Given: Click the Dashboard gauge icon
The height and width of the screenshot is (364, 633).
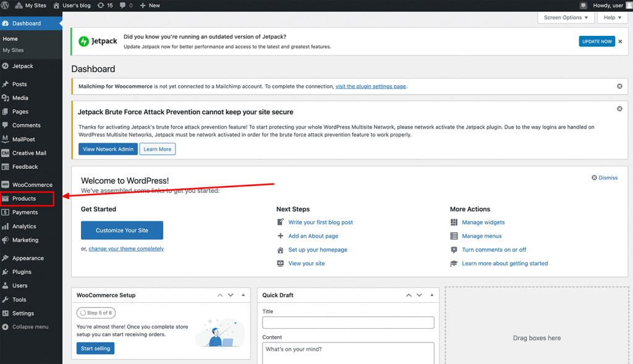Looking at the screenshot, I should 5,23.
